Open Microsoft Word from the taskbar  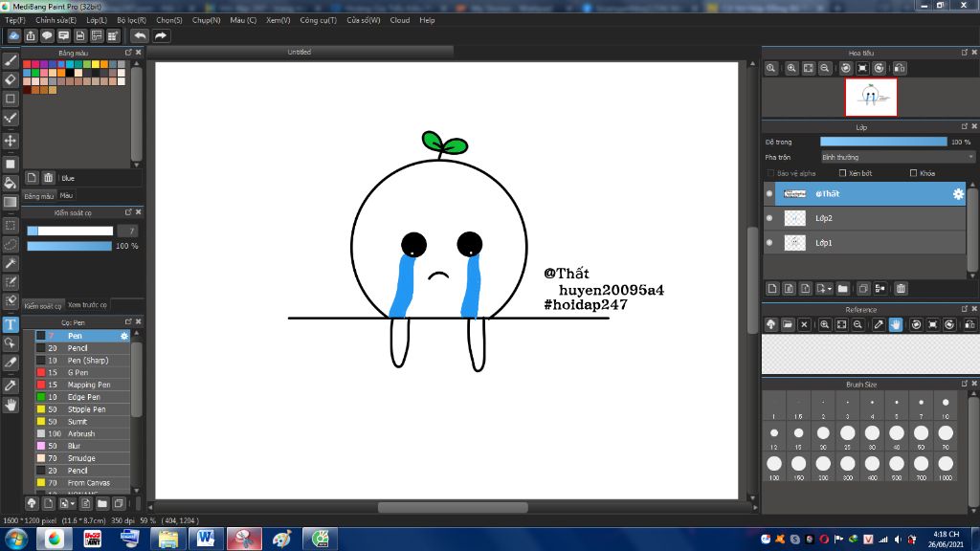pyautogui.click(x=206, y=539)
